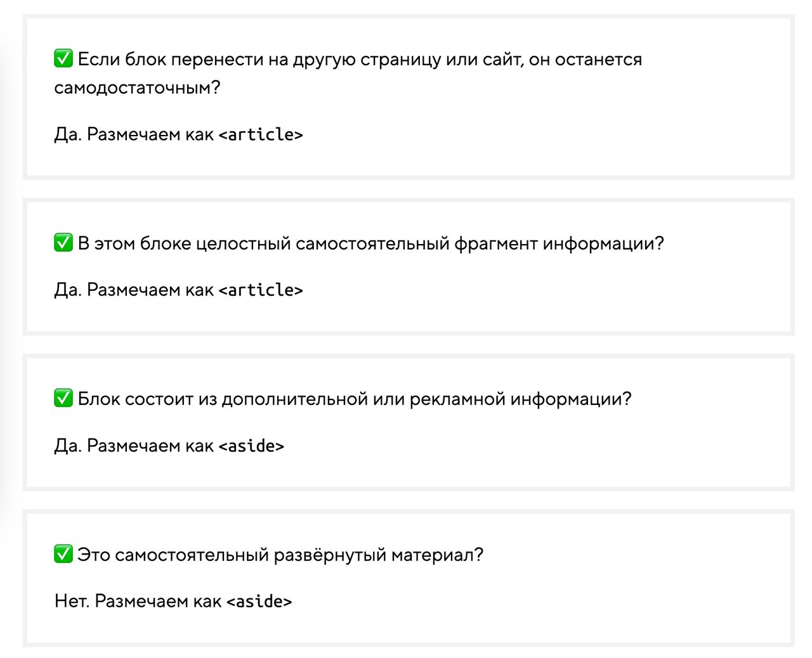Select the question «Если блок перенести на другую страницу»
Image resolution: width=812 pixels, height=658 pixels.
pos(348,73)
